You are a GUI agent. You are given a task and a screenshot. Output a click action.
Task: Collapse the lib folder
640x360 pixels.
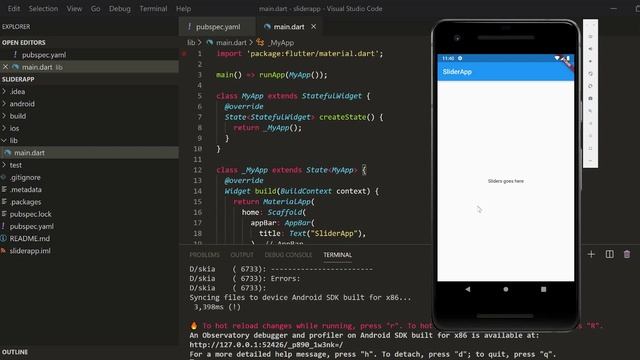coord(4,140)
